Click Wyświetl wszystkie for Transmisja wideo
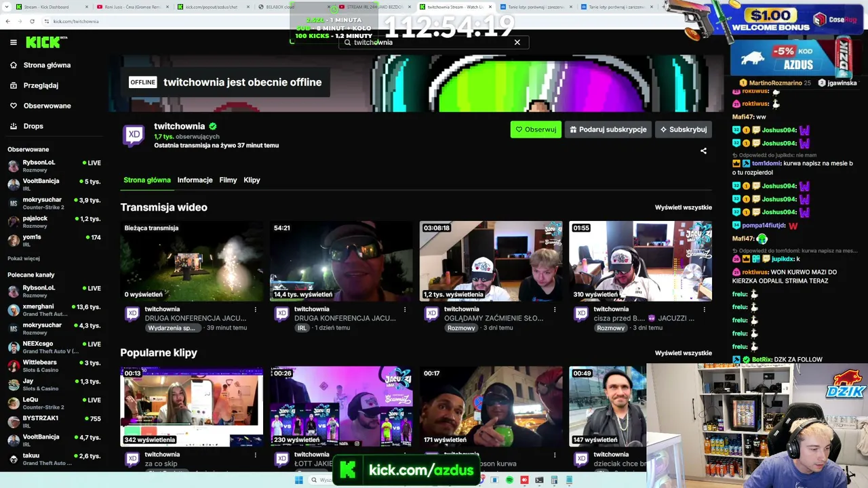The image size is (868, 488). click(684, 207)
